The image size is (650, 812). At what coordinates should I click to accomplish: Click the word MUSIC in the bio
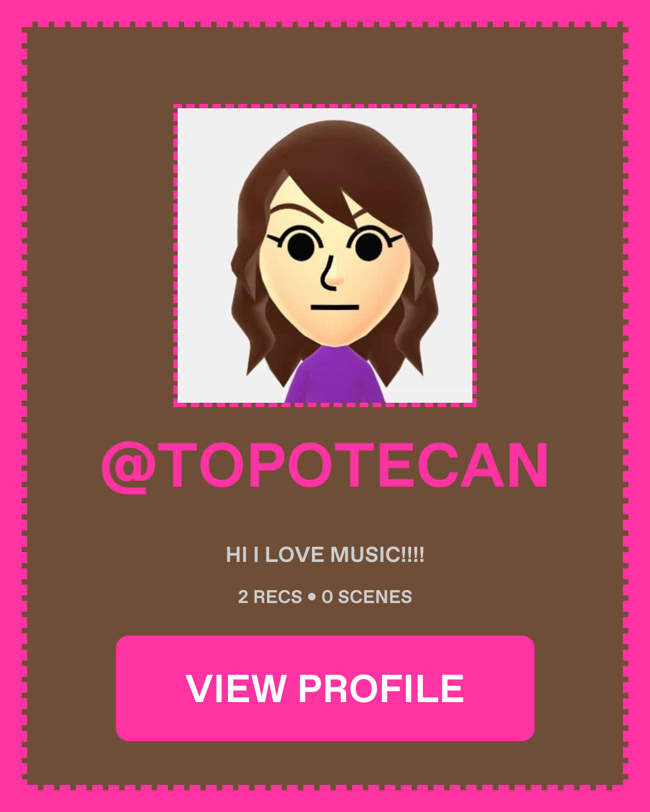coord(366,555)
